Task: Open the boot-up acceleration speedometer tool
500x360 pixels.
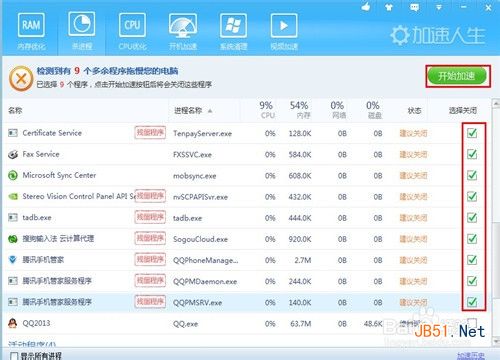Action: (183, 32)
